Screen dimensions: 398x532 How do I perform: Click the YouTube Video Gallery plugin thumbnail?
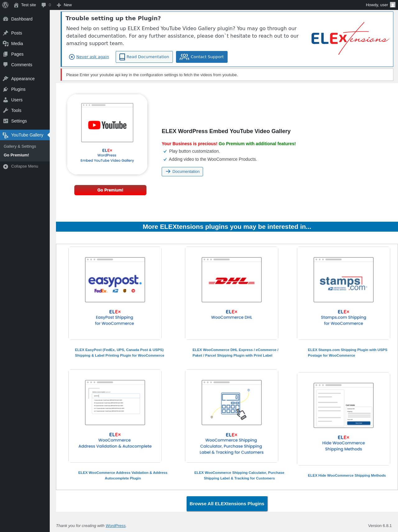(107, 134)
